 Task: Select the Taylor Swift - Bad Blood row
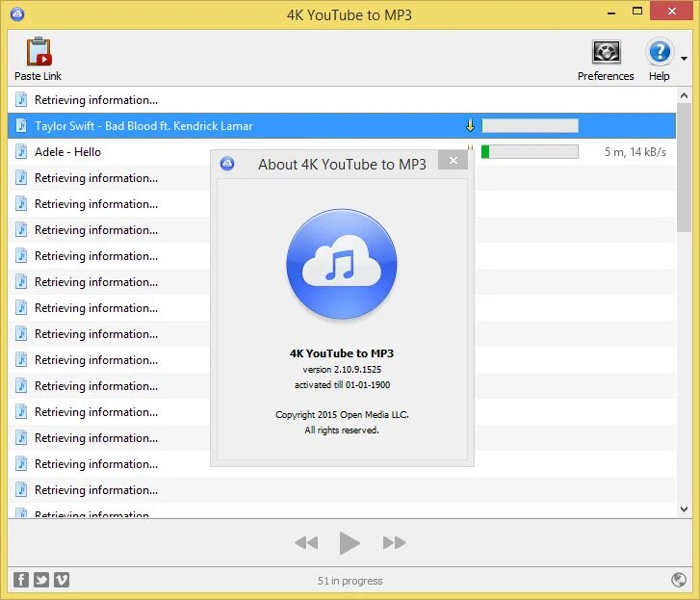tap(342, 126)
